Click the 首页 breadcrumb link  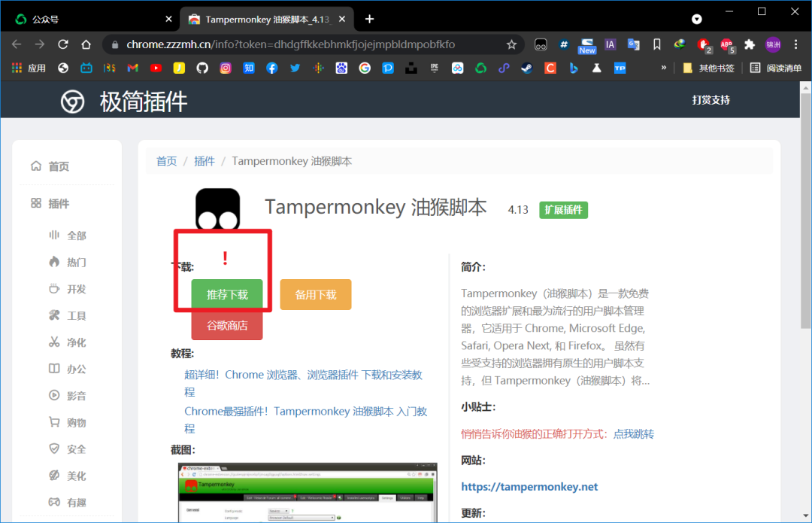click(x=166, y=161)
